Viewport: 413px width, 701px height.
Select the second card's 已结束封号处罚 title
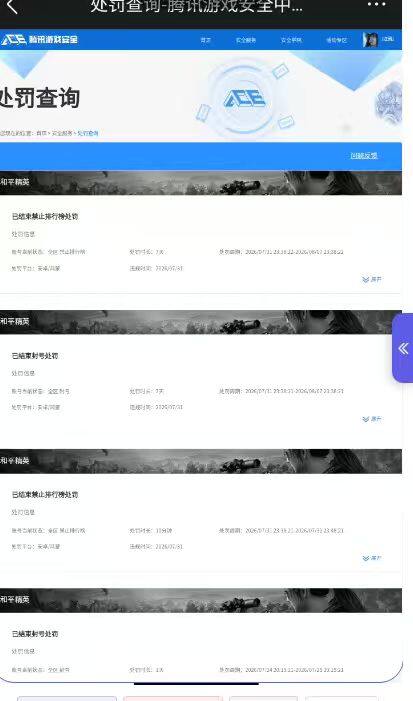point(35,356)
